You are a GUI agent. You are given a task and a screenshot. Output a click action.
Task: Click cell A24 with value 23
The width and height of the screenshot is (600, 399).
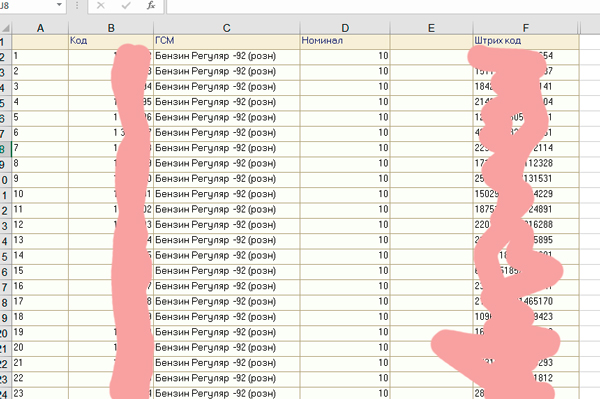[40, 393]
